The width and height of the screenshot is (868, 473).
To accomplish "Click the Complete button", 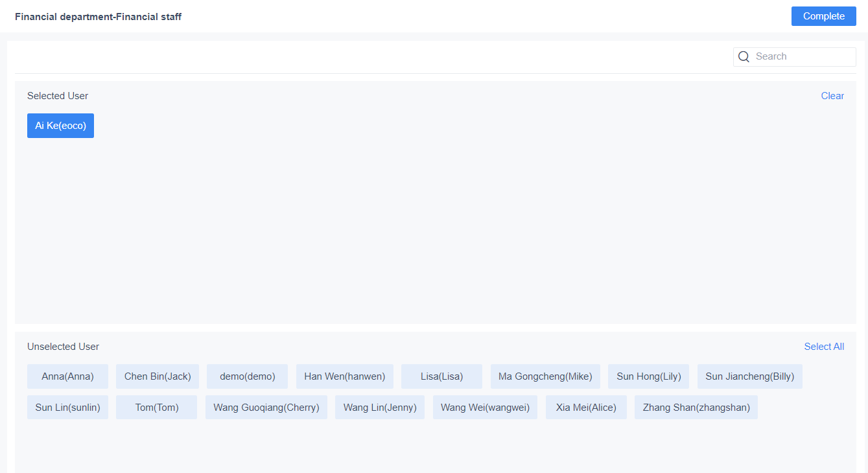I will pyautogui.click(x=823, y=16).
